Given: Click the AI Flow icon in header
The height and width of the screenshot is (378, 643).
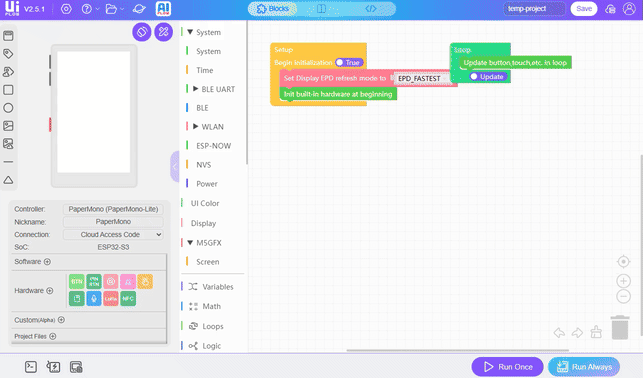Looking at the screenshot, I should 163,9.
